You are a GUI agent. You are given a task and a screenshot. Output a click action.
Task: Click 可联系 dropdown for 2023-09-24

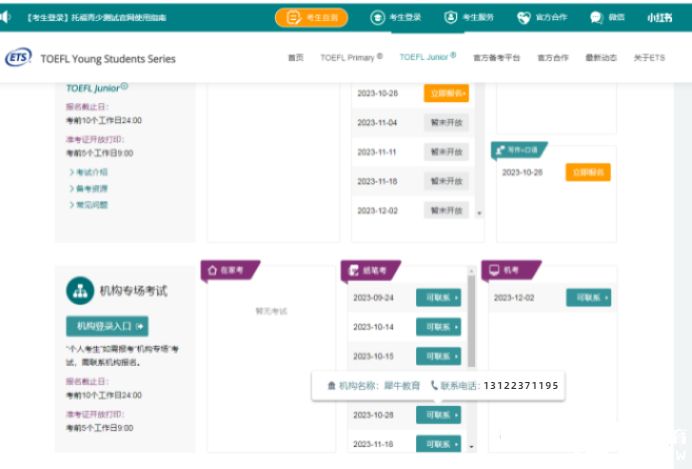438,297
